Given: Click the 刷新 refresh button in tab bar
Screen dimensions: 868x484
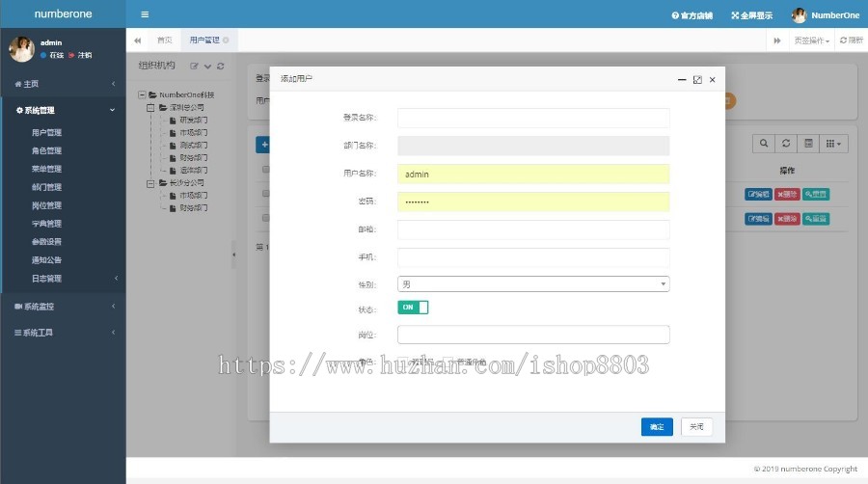Looking at the screenshot, I should coord(852,40).
